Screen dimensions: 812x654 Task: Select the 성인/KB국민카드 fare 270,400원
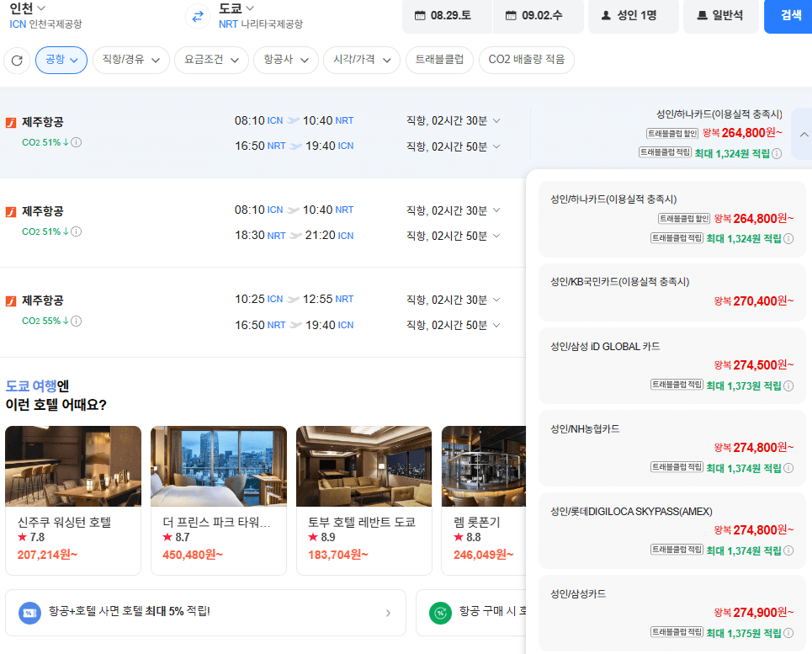(x=672, y=293)
